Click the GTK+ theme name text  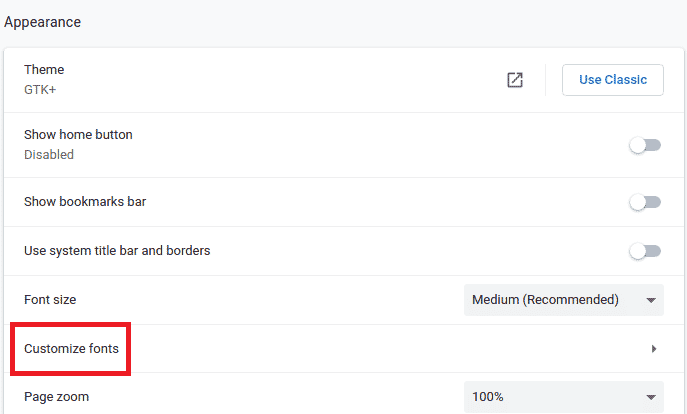(40, 90)
